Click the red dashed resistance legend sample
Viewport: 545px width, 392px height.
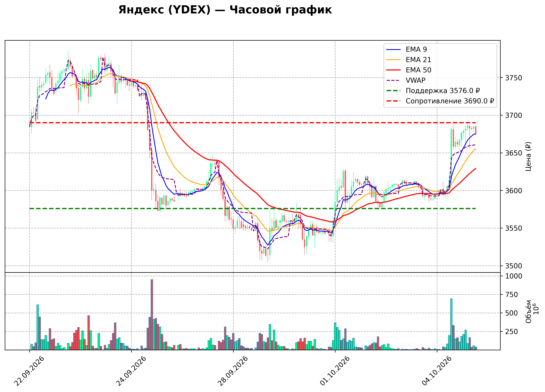click(393, 101)
